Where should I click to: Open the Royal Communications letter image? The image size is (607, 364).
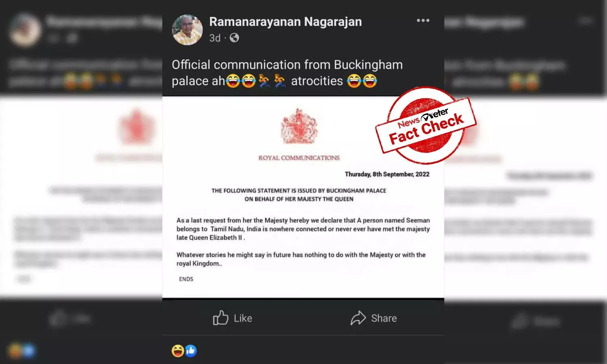click(303, 197)
